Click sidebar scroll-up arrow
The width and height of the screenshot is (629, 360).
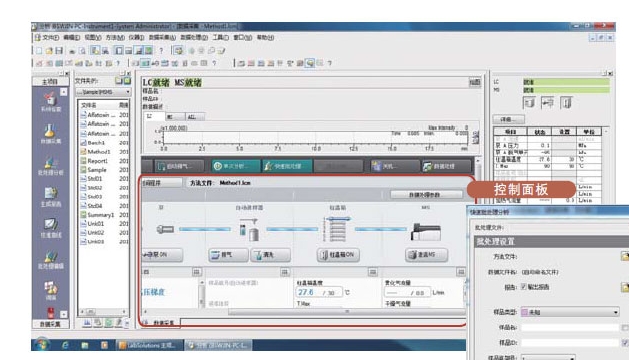[x=64, y=92]
